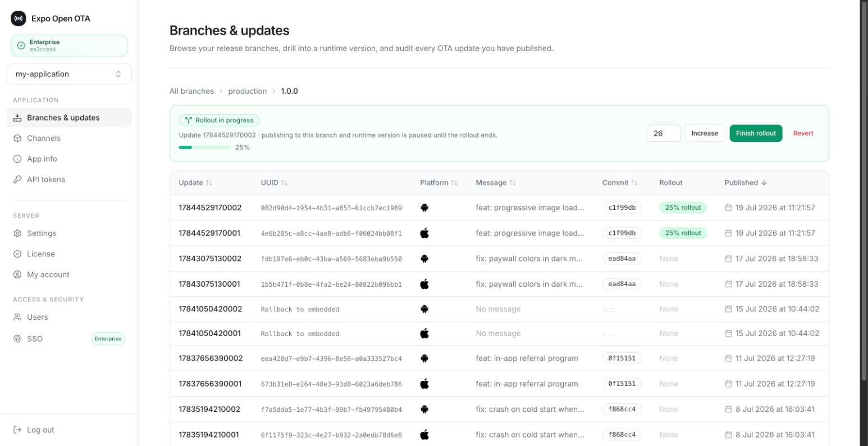The image size is (868, 446).
Task: Click update number 17841050420001
Action: pos(209,334)
